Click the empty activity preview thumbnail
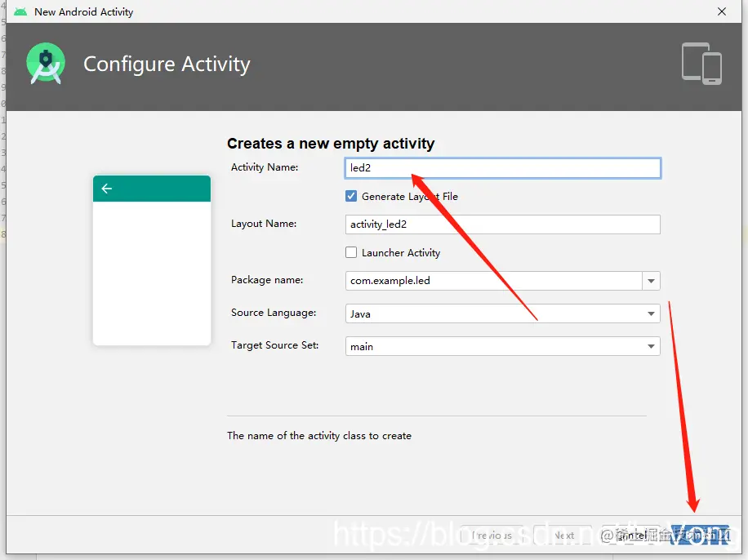748x560 pixels. click(x=152, y=260)
